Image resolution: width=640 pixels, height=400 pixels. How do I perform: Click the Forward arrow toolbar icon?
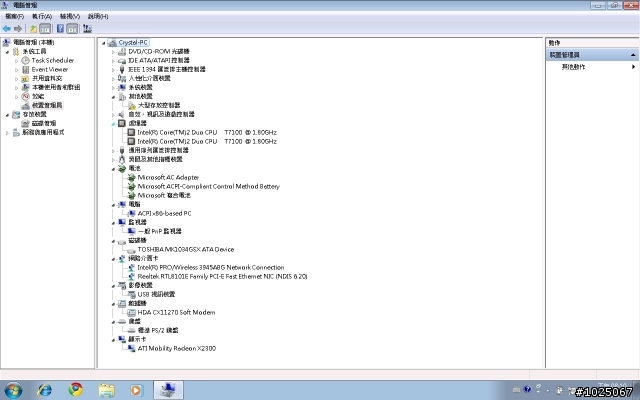[18, 29]
